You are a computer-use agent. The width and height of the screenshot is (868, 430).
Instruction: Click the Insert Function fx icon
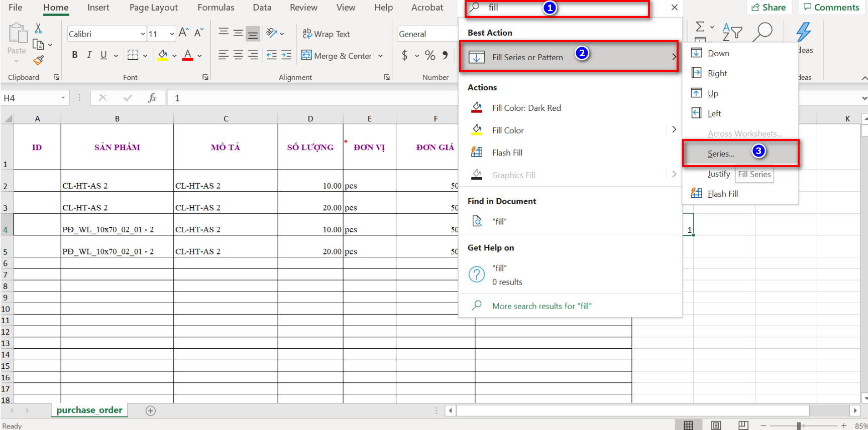tap(152, 98)
